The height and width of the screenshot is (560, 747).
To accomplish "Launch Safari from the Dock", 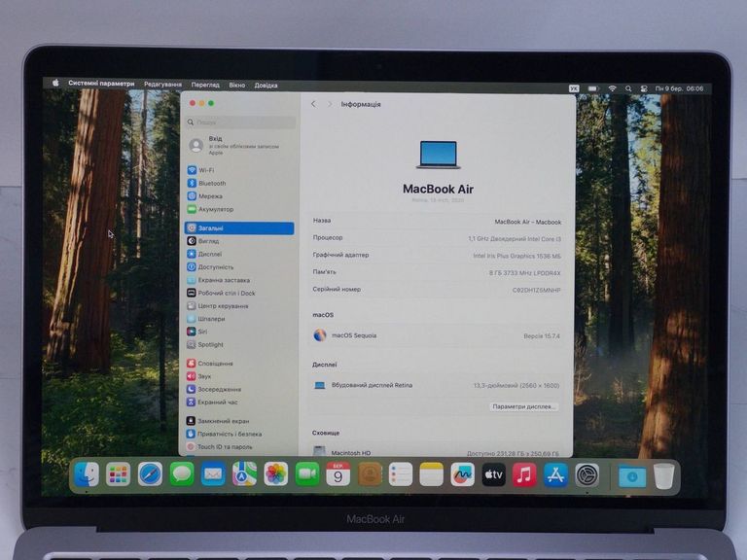I will click(x=150, y=474).
